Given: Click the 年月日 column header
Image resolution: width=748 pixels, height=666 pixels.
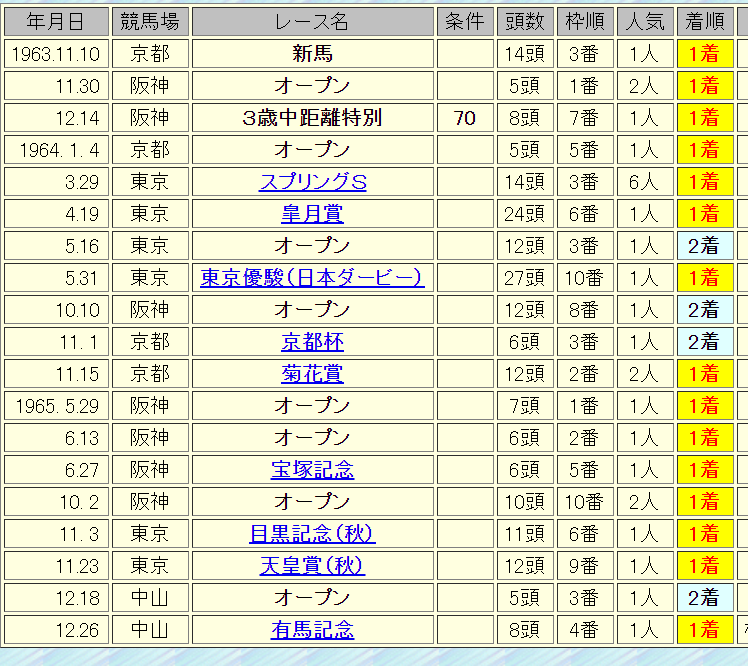Looking at the screenshot, I should point(55,21).
